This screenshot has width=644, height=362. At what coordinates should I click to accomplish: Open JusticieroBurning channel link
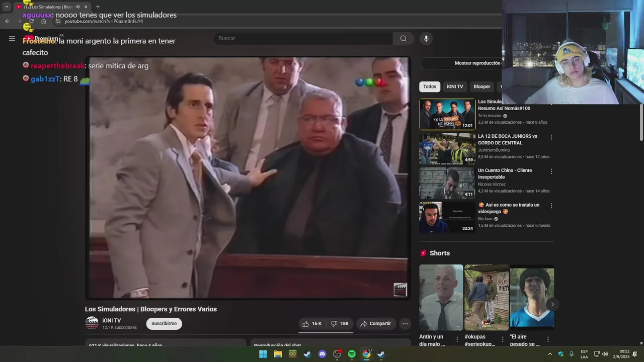click(494, 150)
